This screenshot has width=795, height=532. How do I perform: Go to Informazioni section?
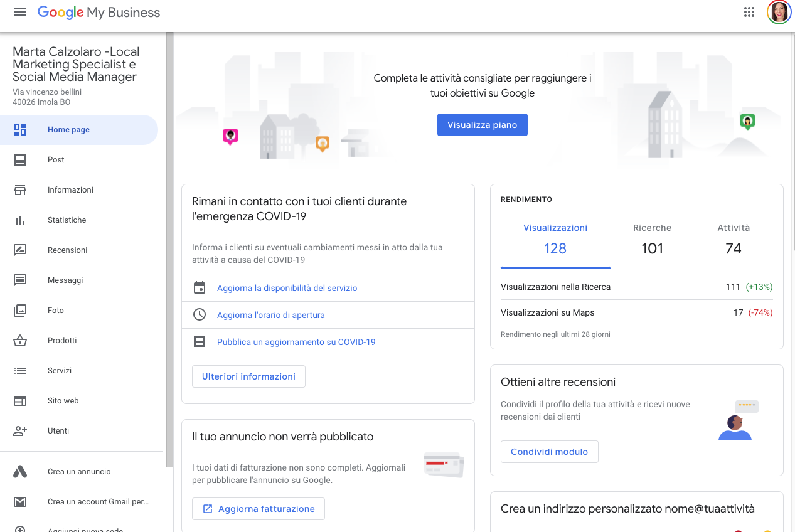pos(70,190)
